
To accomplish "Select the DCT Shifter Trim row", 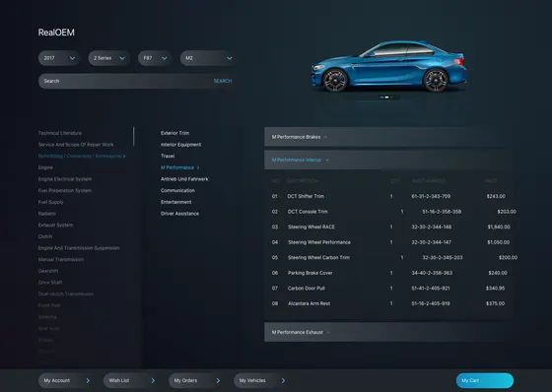I will 388,196.
